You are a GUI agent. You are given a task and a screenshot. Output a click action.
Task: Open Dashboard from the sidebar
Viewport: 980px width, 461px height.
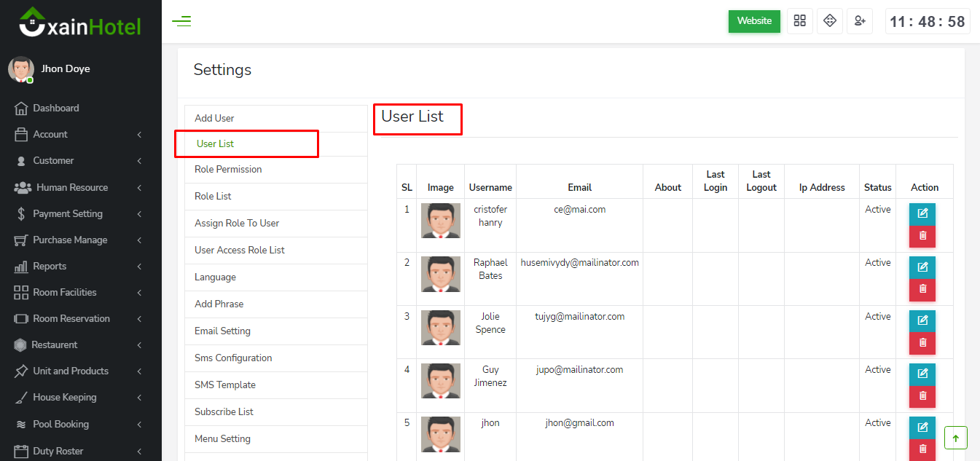click(56, 108)
